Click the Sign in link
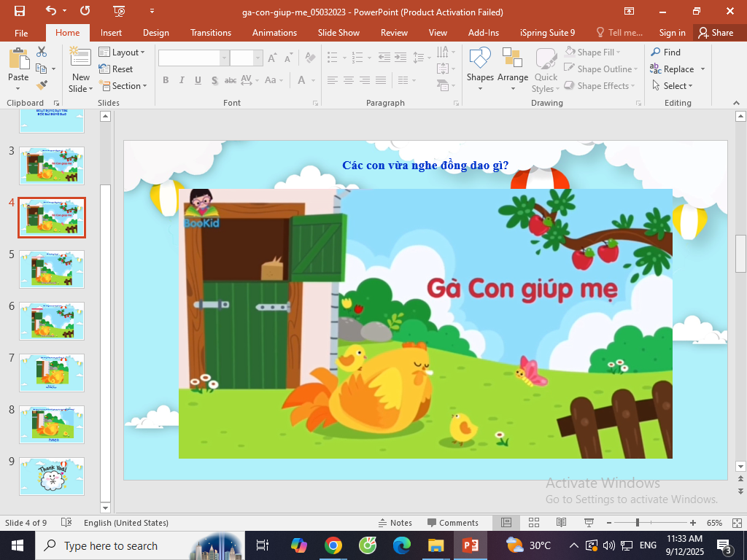Image resolution: width=747 pixels, height=560 pixels. click(672, 33)
